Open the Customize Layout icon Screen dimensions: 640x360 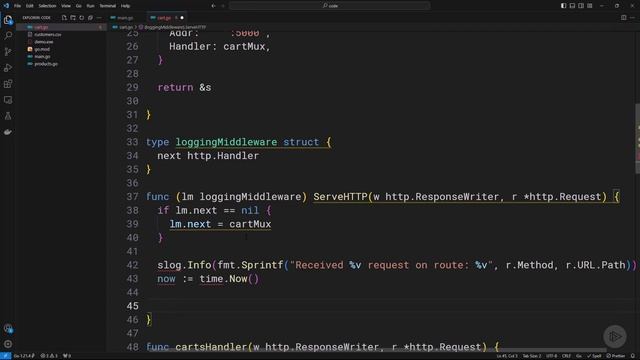pyautogui.click(x=590, y=6)
